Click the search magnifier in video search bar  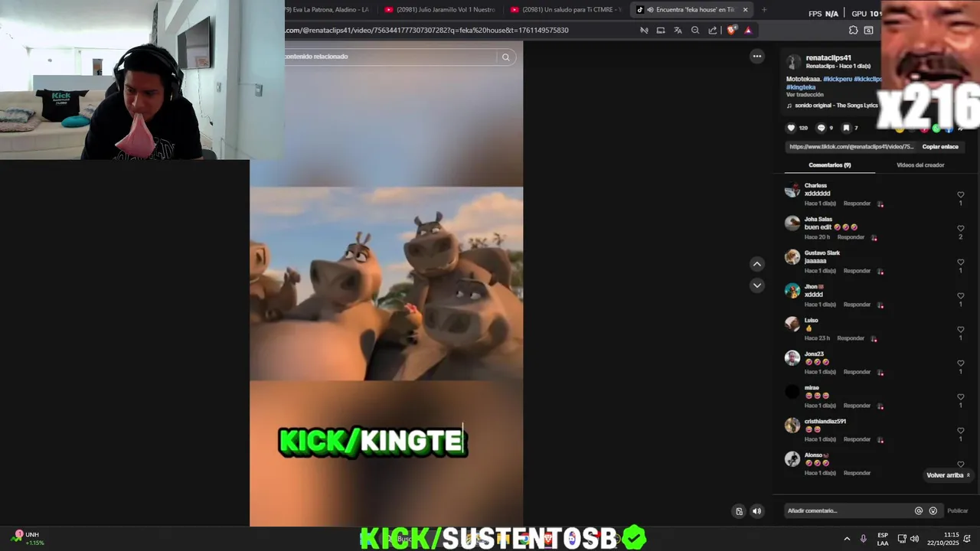pos(505,57)
